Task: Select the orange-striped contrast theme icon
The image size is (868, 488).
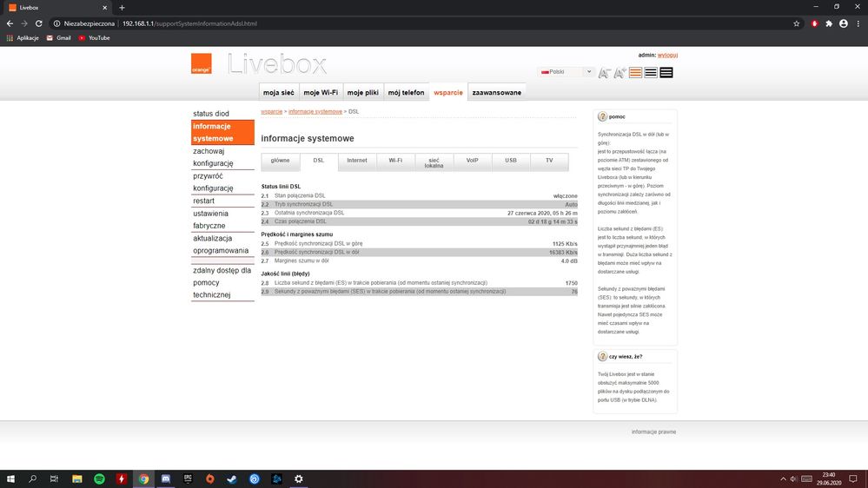Action: coord(635,73)
